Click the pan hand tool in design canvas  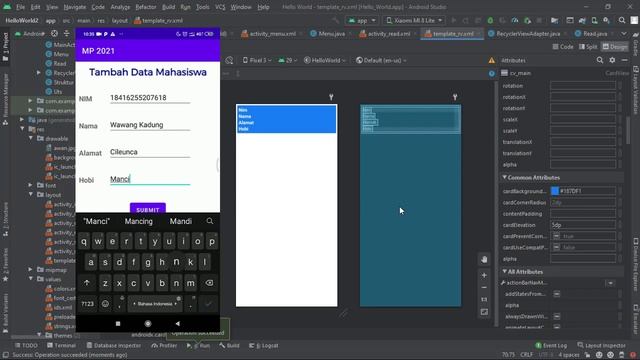tap(484, 260)
